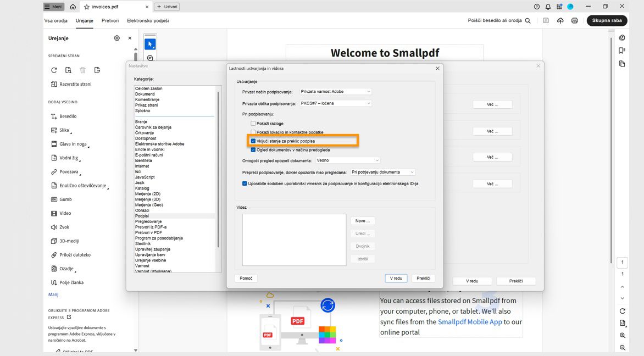Image resolution: width=644 pixels, height=356 pixels.
Task: Select the Gumb button tool
Action: 61,199
